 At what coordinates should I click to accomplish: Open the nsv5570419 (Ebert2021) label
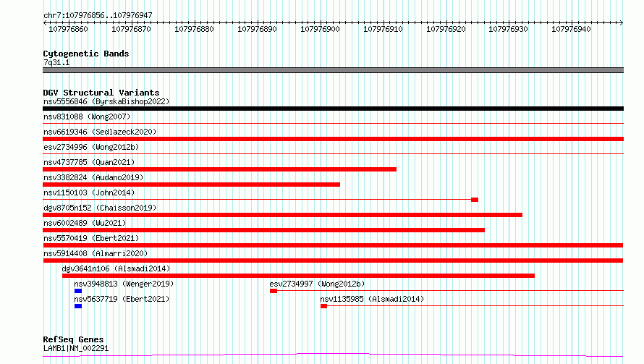[91, 238]
